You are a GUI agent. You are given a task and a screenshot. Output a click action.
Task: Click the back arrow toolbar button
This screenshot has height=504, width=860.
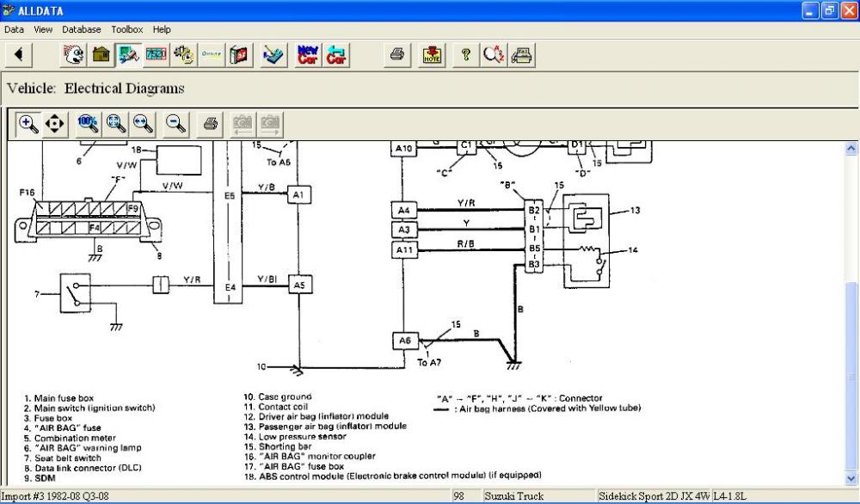pos(19,54)
